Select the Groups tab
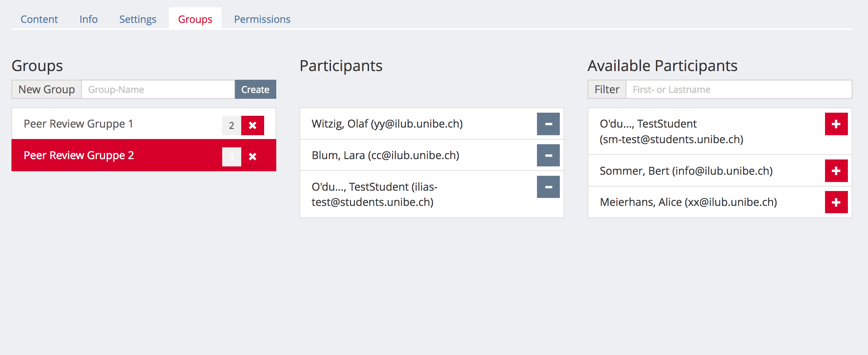The width and height of the screenshot is (868, 355). [x=195, y=19]
